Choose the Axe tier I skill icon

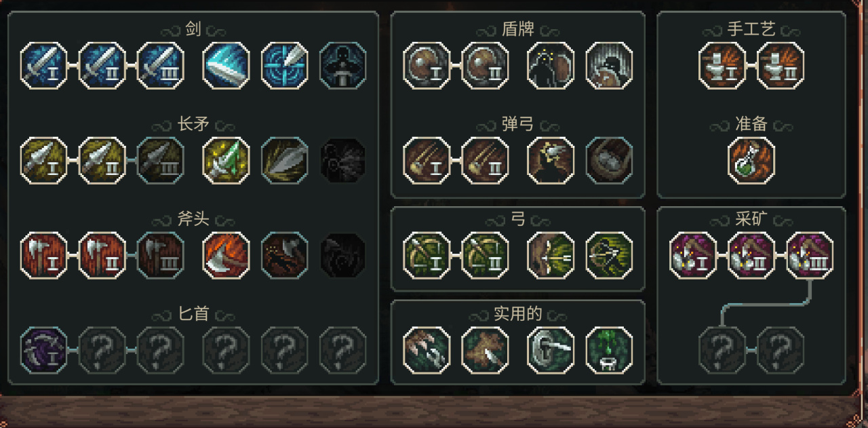pyautogui.click(x=44, y=256)
